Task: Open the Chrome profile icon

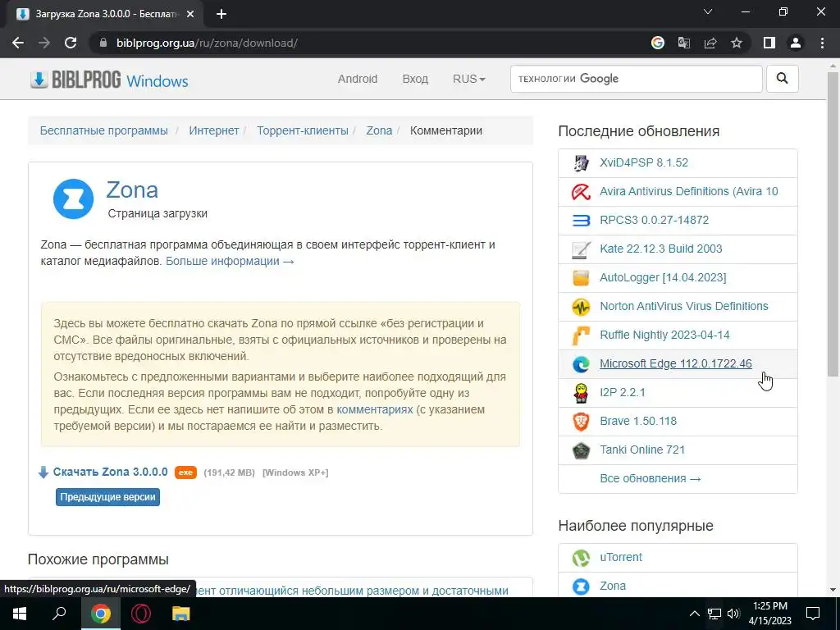Action: pyautogui.click(x=796, y=43)
